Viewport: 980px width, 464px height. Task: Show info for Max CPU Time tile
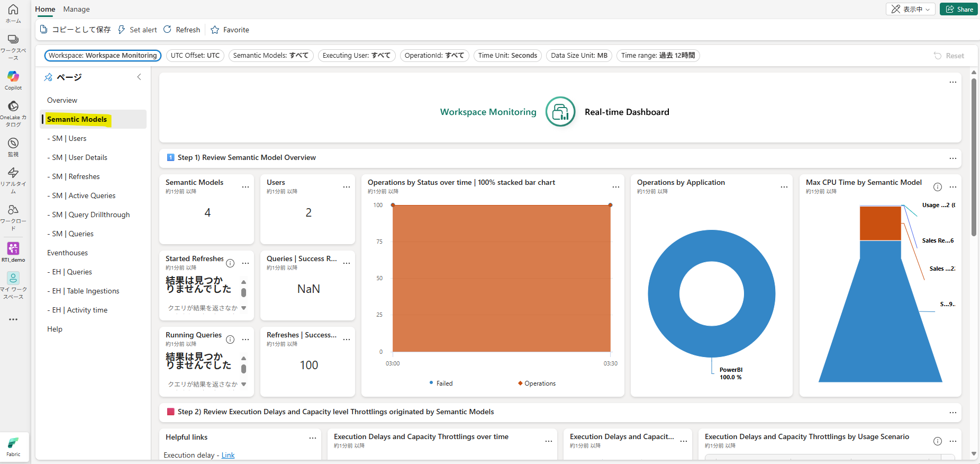[x=937, y=187]
